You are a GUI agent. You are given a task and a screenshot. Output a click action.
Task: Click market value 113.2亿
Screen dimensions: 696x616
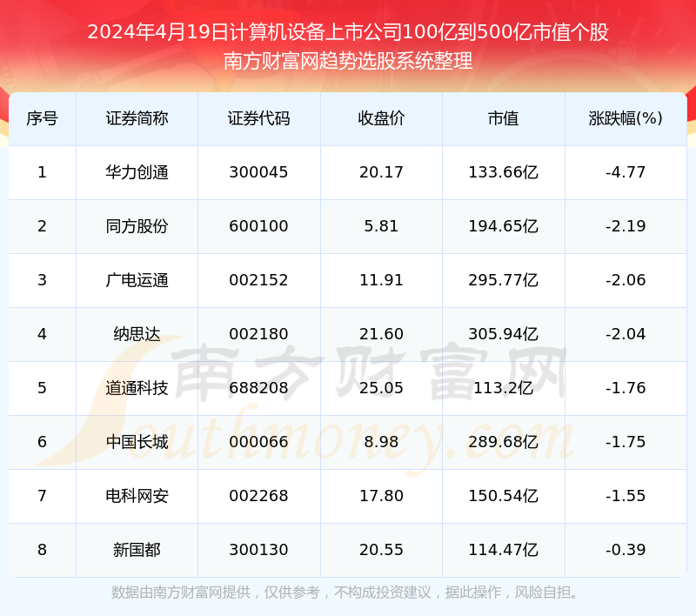coord(504,388)
